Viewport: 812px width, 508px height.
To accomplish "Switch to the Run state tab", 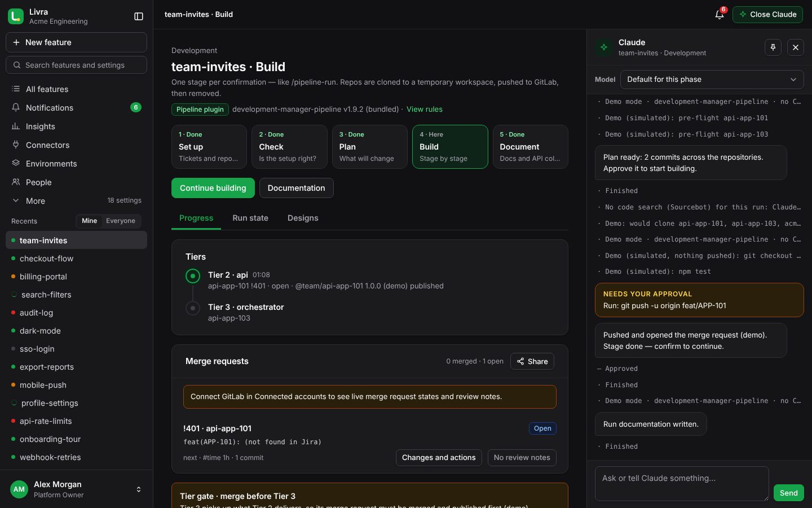I will click(x=250, y=218).
